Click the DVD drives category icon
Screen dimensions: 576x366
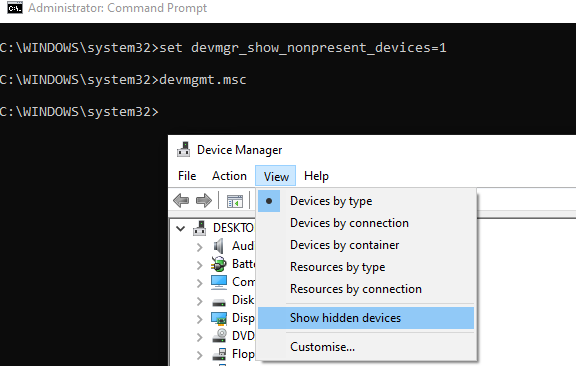220,336
